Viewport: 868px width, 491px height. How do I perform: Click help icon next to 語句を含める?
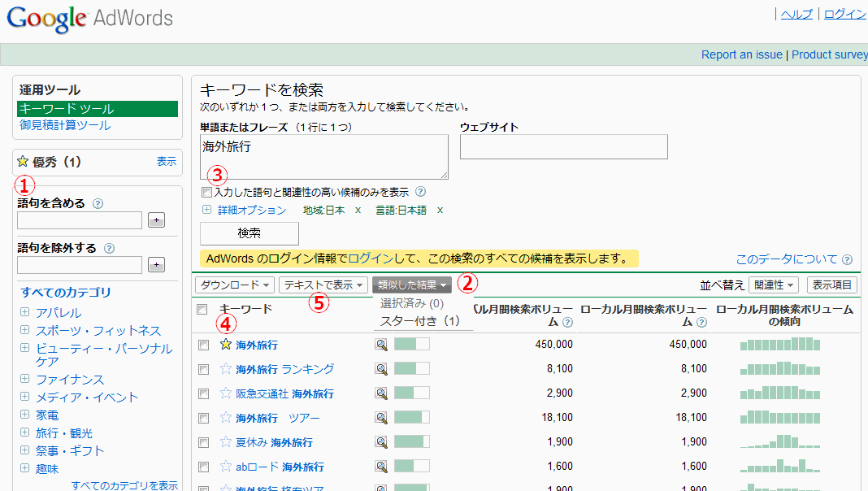tap(98, 204)
